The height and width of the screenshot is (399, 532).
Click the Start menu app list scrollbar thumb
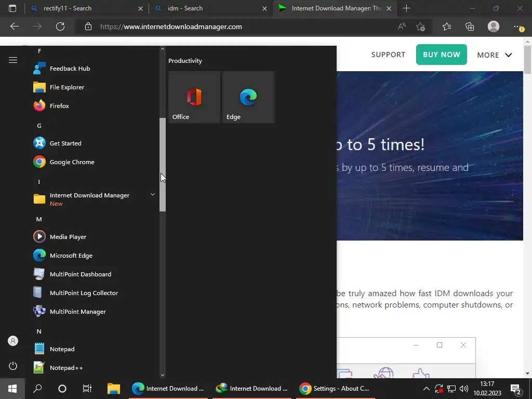coord(163,165)
